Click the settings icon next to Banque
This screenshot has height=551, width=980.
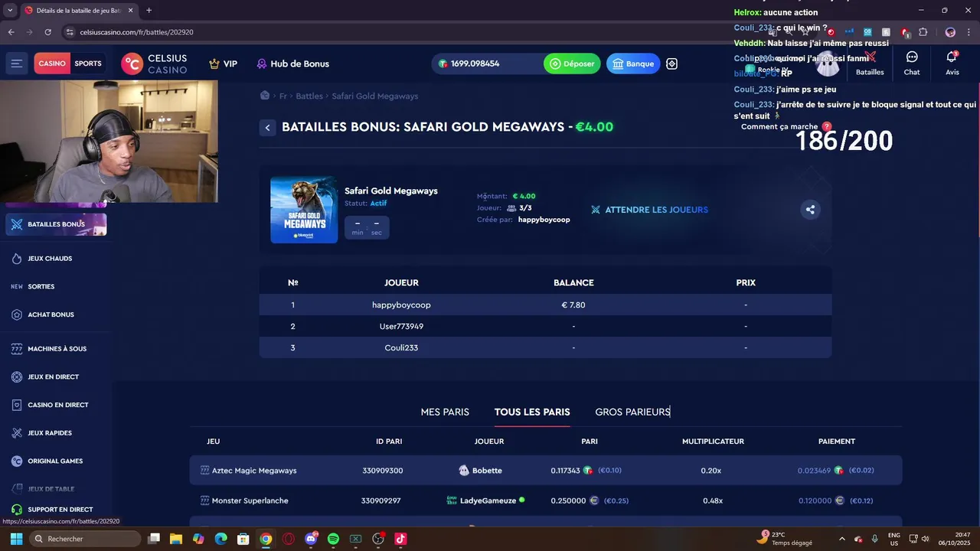671,64
